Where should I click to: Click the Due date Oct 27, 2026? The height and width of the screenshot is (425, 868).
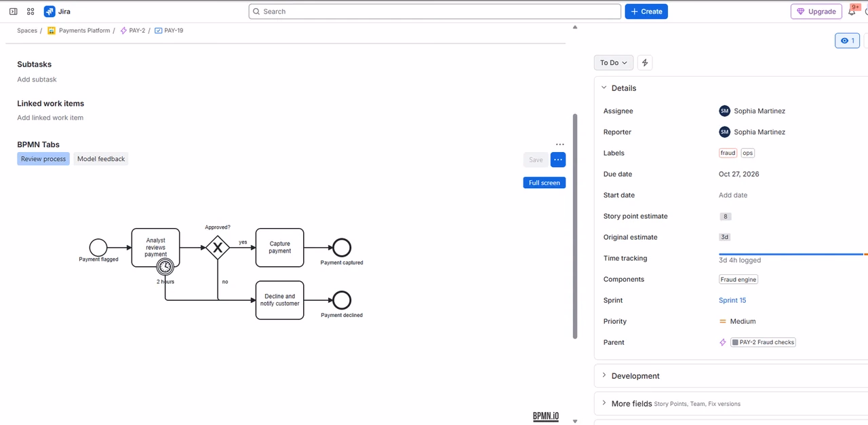click(739, 174)
